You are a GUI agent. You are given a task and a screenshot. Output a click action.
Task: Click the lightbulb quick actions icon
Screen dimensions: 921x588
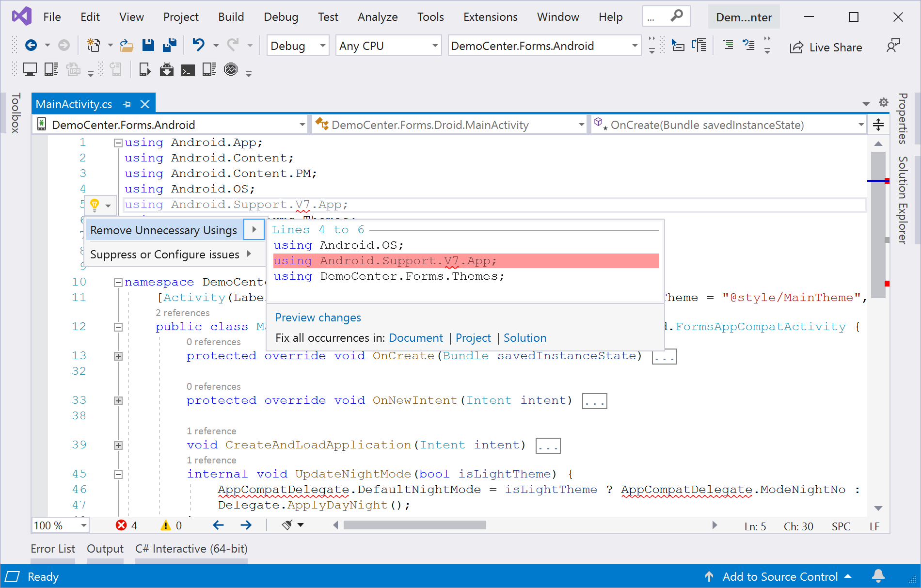(x=95, y=205)
